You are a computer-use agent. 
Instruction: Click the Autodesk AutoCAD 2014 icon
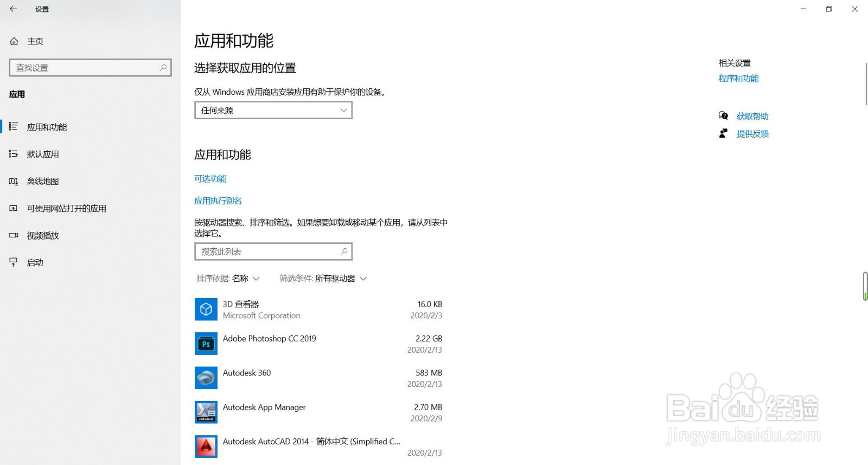pyautogui.click(x=206, y=447)
